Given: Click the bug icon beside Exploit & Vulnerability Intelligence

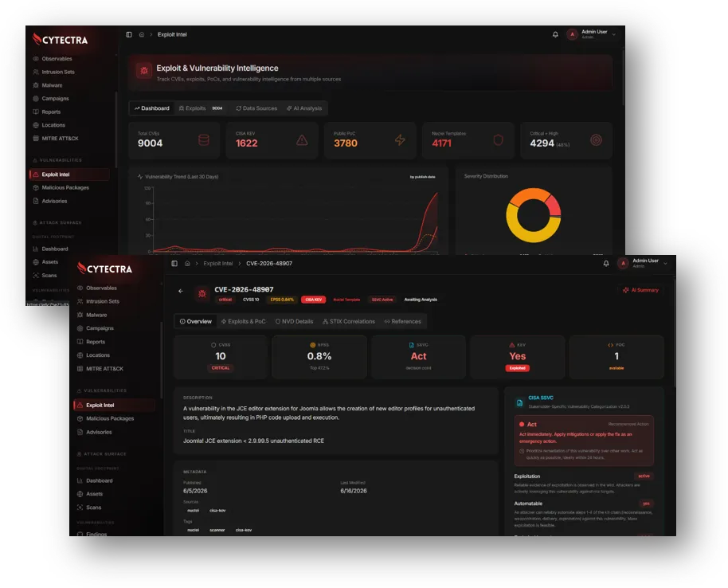Looking at the screenshot, I should tap(144, 71).
